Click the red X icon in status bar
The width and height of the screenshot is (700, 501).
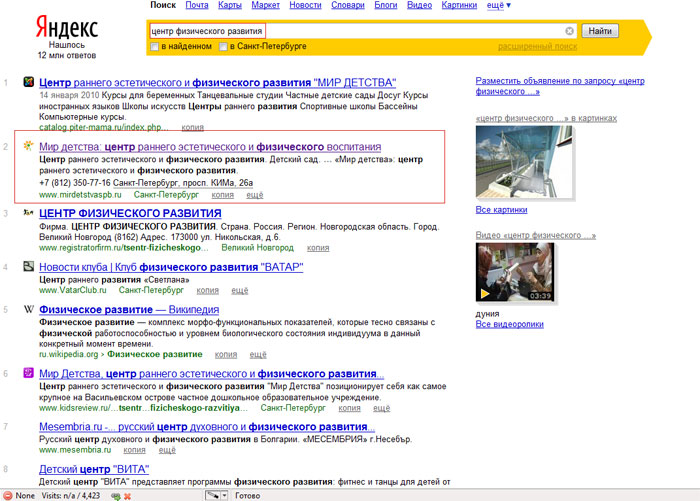[128, 495]
